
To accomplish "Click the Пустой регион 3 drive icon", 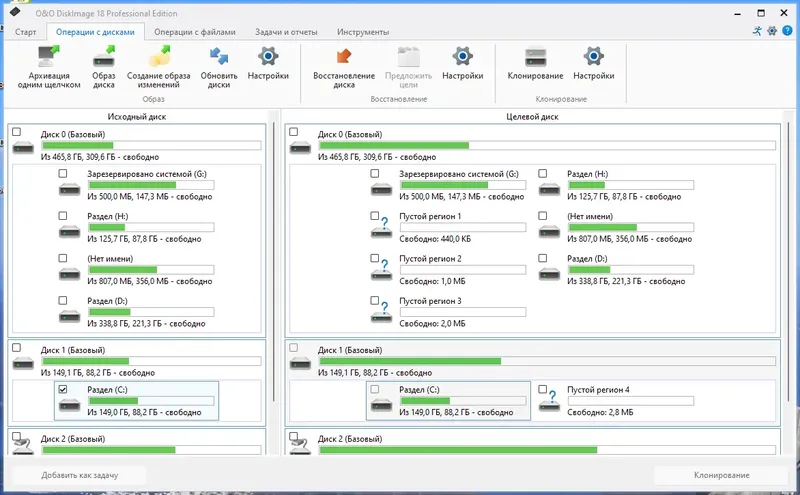I will coord(382,313).
